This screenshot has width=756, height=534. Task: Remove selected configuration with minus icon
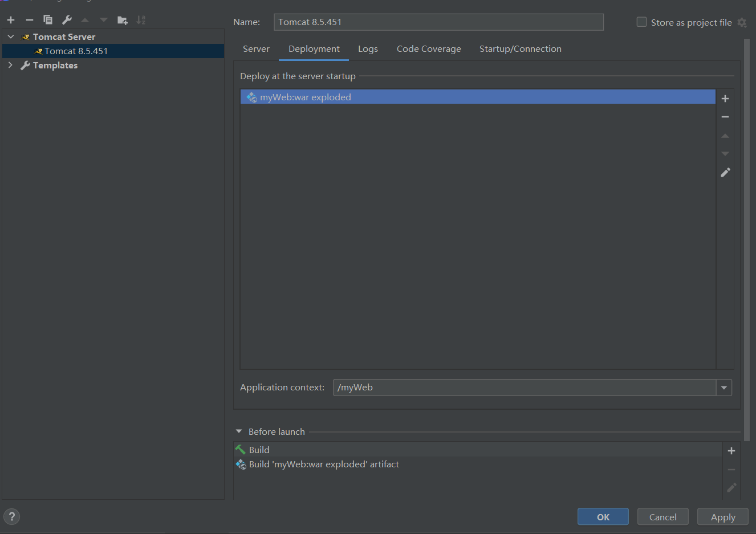pyautogui.click(x=30, y=20)
